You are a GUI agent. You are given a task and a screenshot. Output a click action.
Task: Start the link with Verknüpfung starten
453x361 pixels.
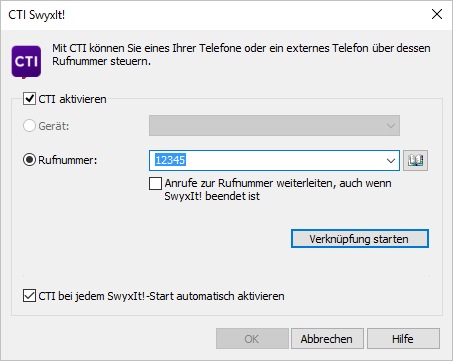coord(360,239)
